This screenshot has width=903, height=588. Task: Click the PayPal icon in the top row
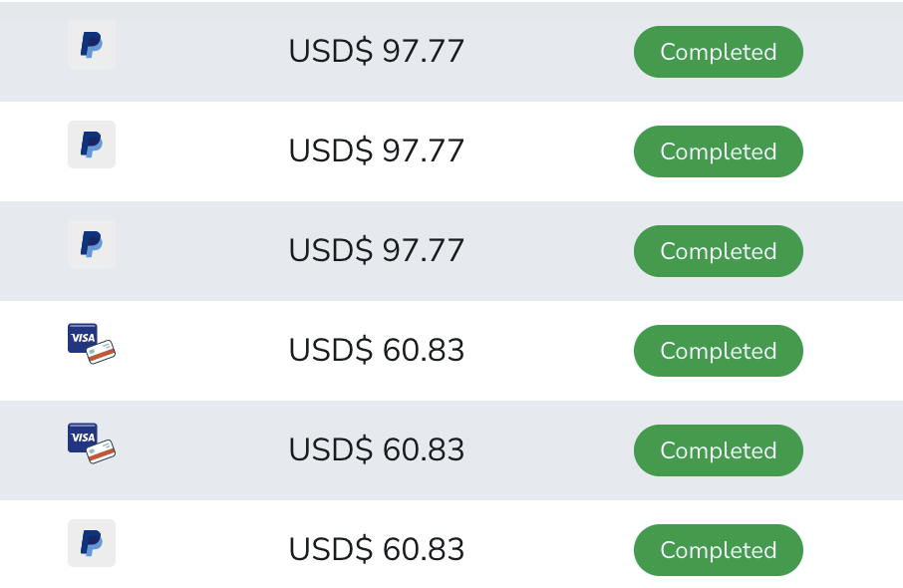(x=92, y=45)
